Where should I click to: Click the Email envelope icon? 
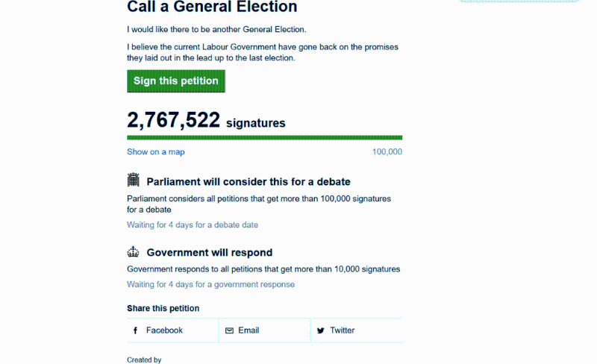click(229, 330)
